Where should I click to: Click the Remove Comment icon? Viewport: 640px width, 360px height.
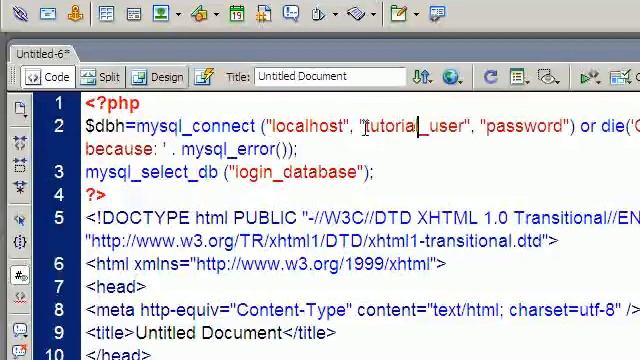pyautogui.click(x=20, y=351)
